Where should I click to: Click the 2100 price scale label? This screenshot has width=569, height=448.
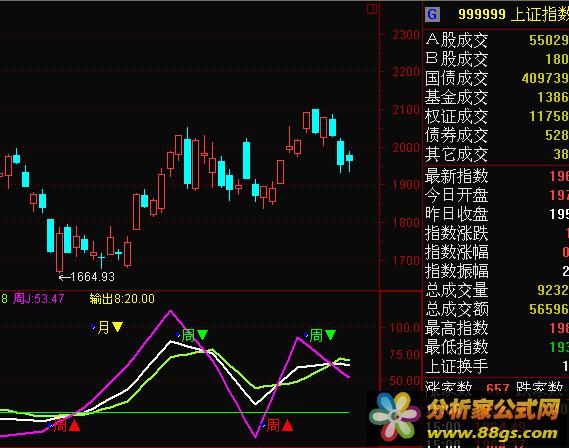click(x=406, y=109)
